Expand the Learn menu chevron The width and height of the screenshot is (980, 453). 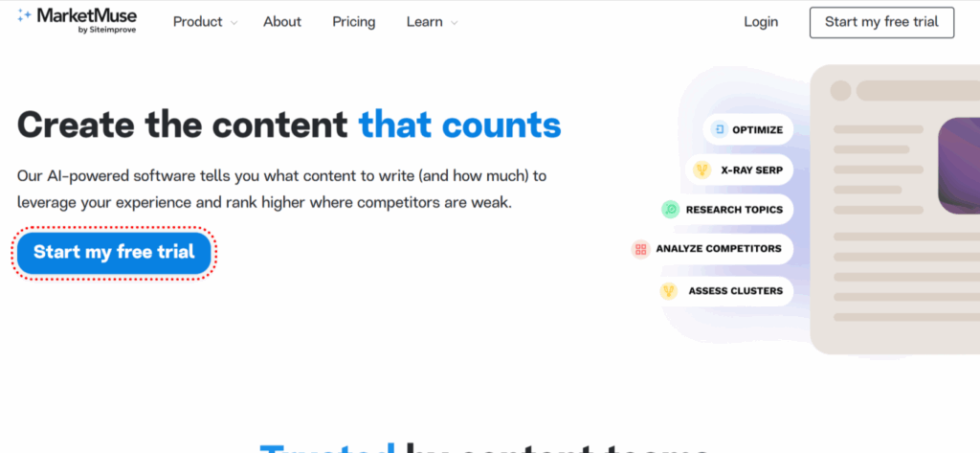coord(454,23)
